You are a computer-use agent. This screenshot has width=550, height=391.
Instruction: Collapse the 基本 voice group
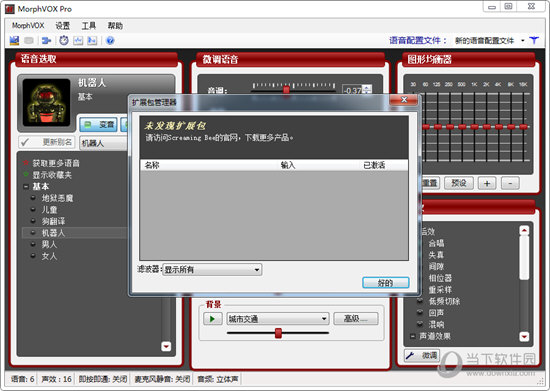point(26,187)
